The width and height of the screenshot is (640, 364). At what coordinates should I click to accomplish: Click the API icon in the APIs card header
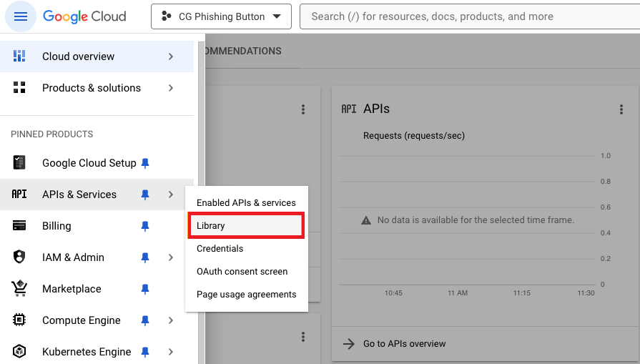click(348, 109)
